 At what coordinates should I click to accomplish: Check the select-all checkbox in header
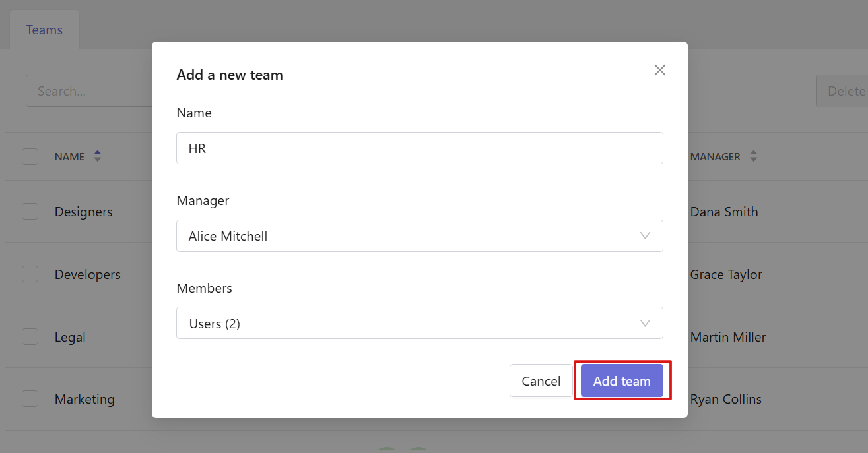coord(30,156)
